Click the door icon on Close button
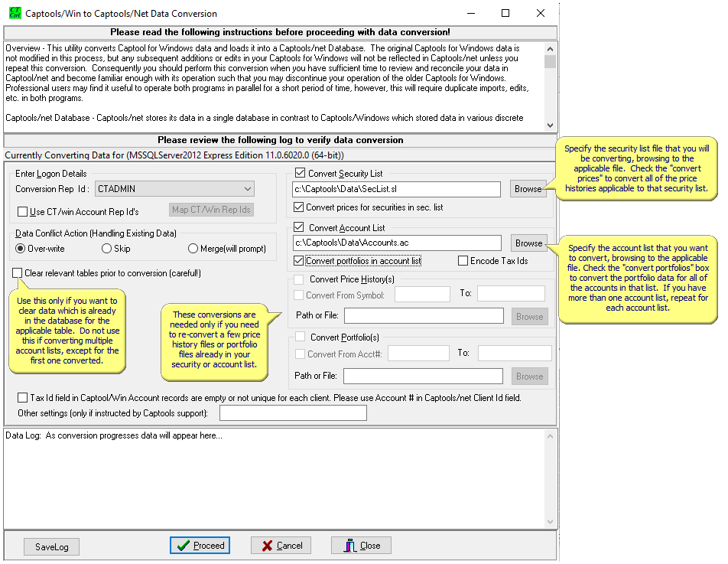 [349, 546]
